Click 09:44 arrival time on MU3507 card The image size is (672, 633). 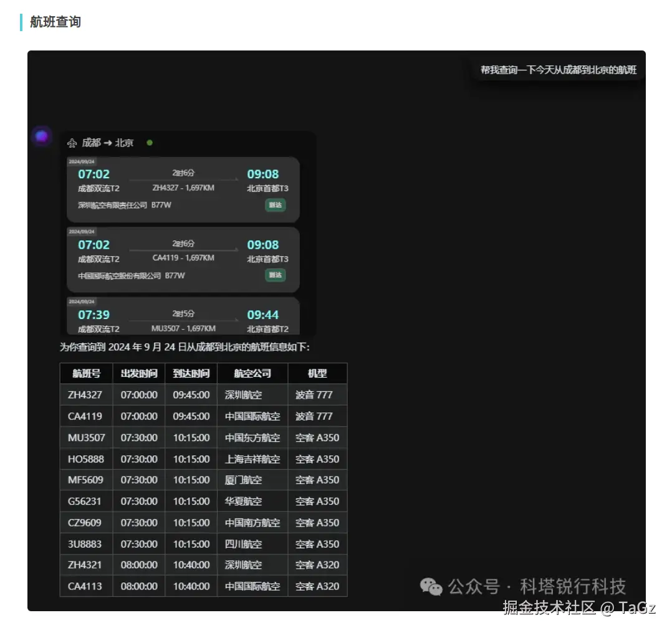[x=262, y=315]
